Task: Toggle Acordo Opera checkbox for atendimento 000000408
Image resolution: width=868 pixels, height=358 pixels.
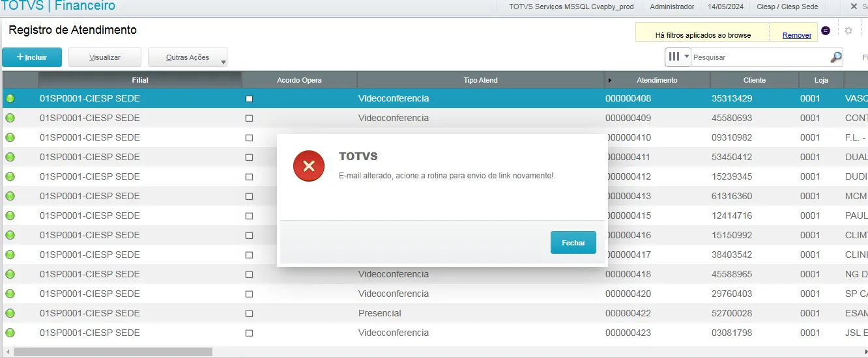Action: pos(249,99)
